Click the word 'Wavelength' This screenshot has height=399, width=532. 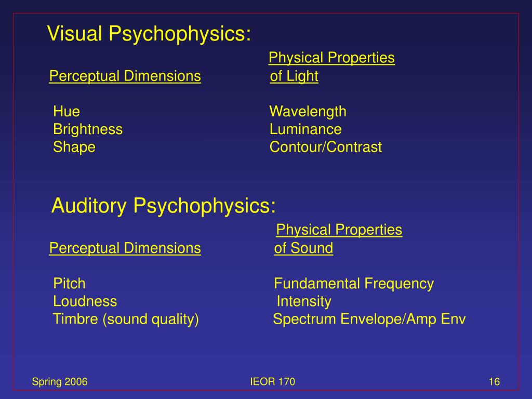(x=308, y=112)
